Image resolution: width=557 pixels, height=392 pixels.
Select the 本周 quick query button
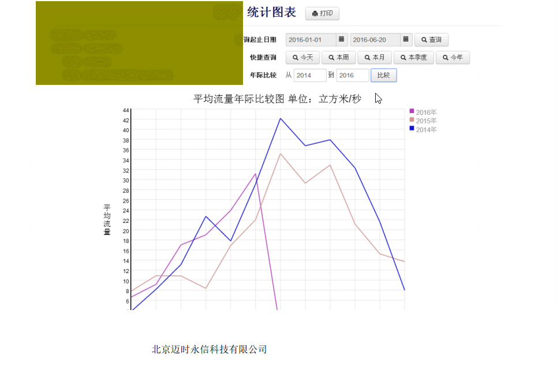tap(338, 58)
